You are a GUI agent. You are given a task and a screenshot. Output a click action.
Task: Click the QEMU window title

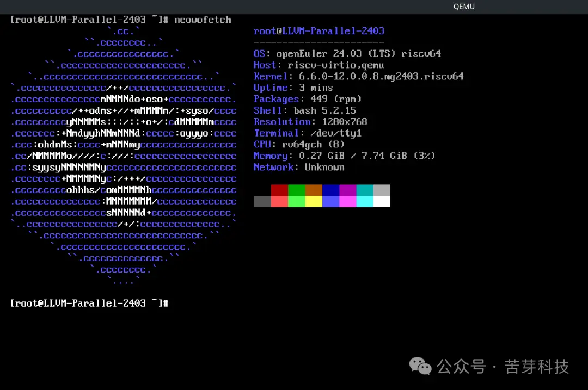464,7
